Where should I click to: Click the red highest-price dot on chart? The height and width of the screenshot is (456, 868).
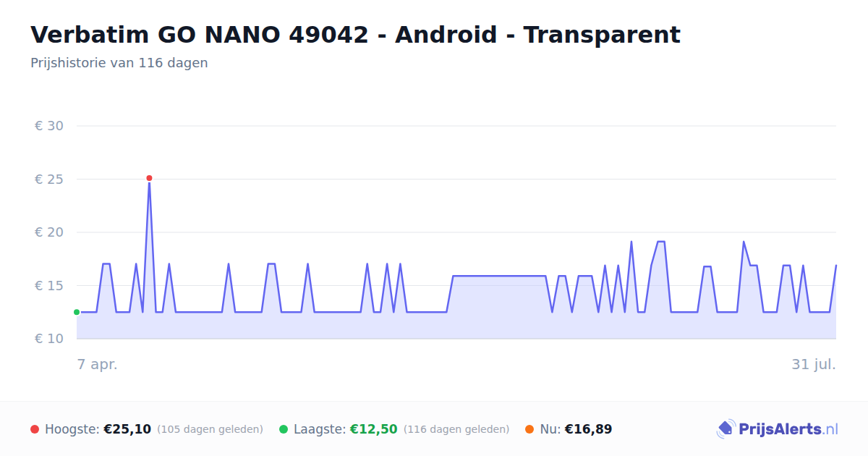(x=149, y=178)
